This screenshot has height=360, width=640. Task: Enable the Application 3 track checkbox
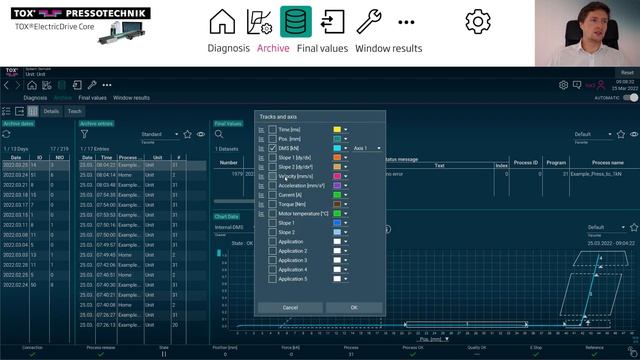[272, 260]
